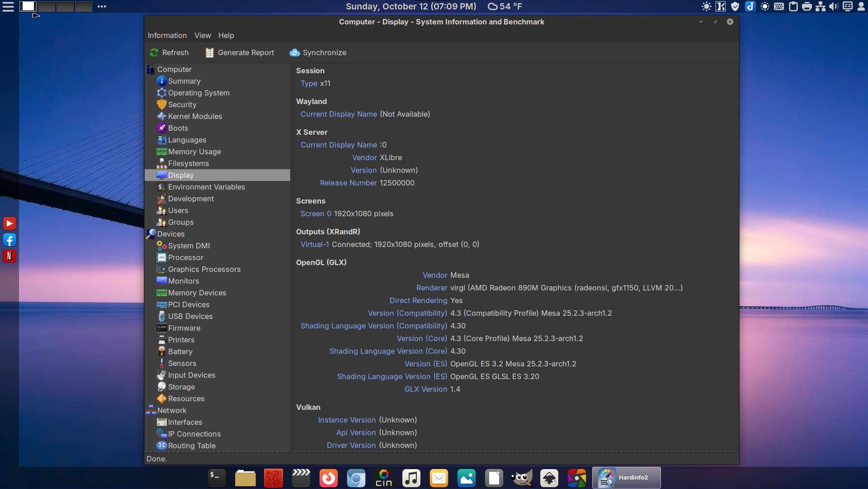The image size is (868, 489).
Task: Click the Synchronize cloud icon
Action: pyautogui.click(x=295, y=52)
